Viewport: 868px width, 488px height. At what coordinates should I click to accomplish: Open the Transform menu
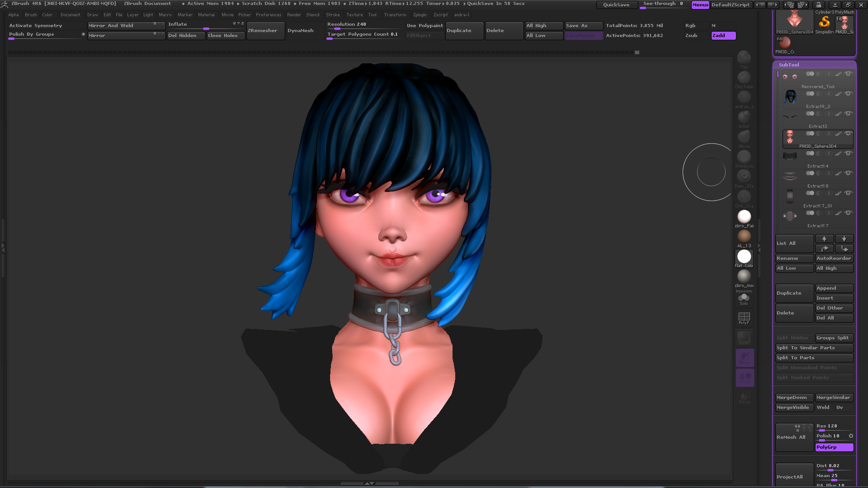(395, 15)
